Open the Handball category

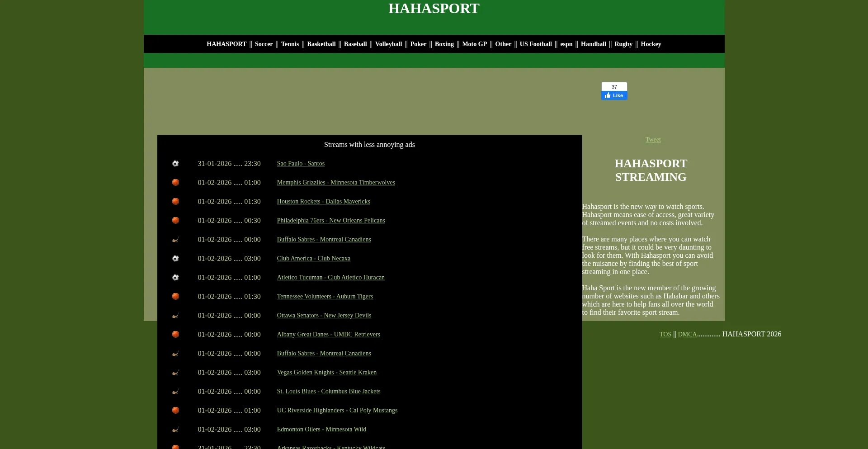[593, 44]
